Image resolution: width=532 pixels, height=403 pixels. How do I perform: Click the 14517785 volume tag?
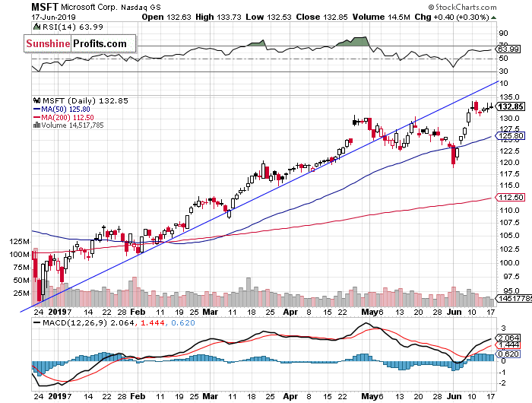[515, 299]
